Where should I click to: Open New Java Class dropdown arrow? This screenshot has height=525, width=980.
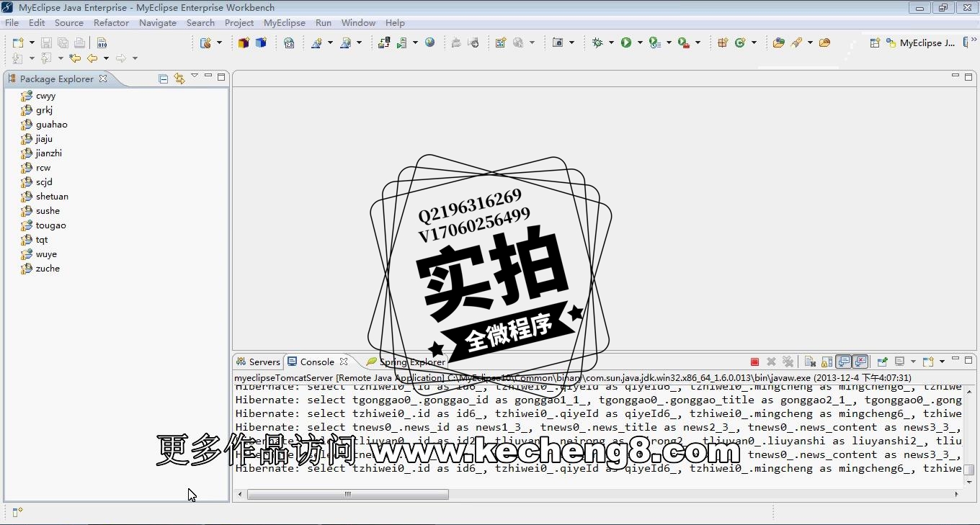[754, 43]
